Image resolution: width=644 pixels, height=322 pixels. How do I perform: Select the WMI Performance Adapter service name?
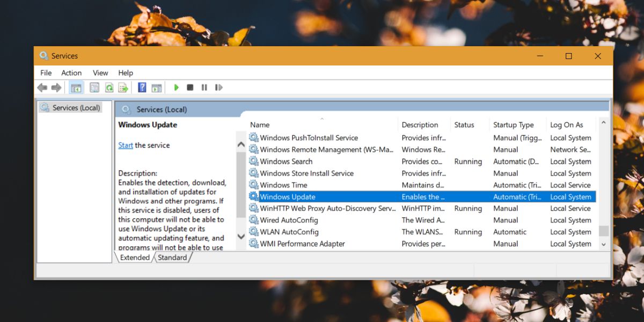click(303, 244)
